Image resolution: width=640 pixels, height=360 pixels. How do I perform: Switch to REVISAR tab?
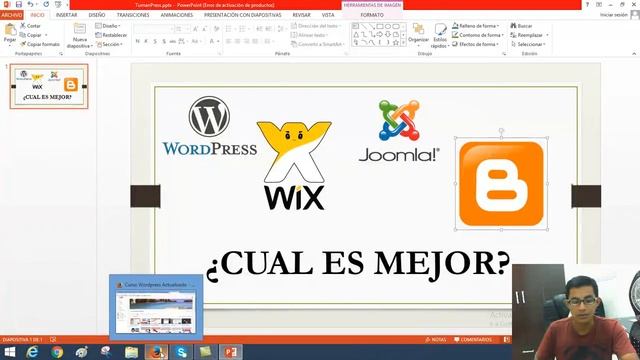301,15
